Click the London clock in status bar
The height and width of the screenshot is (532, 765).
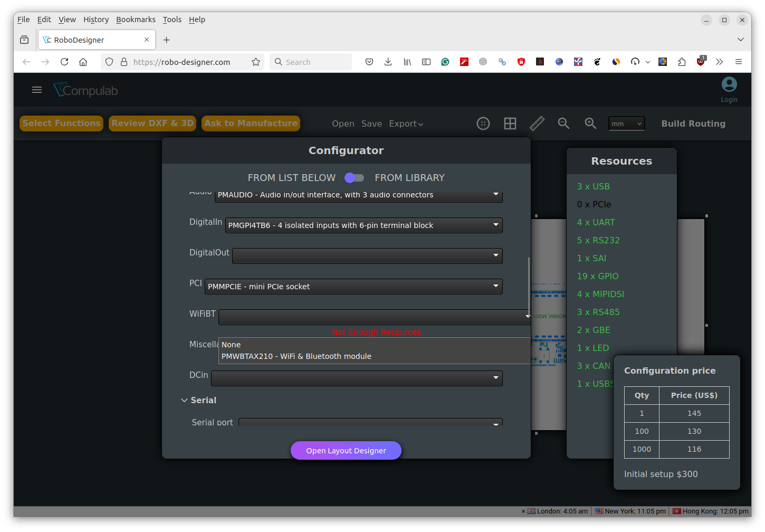pos(558,511)
